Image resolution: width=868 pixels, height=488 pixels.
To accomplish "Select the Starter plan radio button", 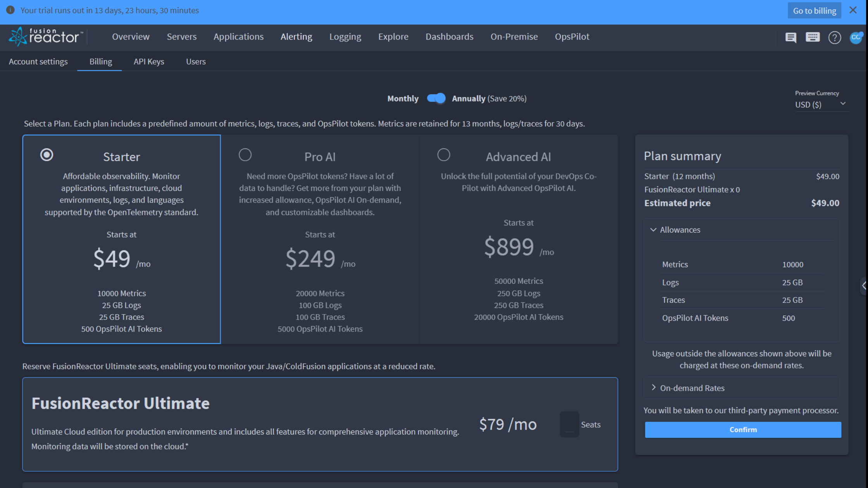I will coord(47,155).
